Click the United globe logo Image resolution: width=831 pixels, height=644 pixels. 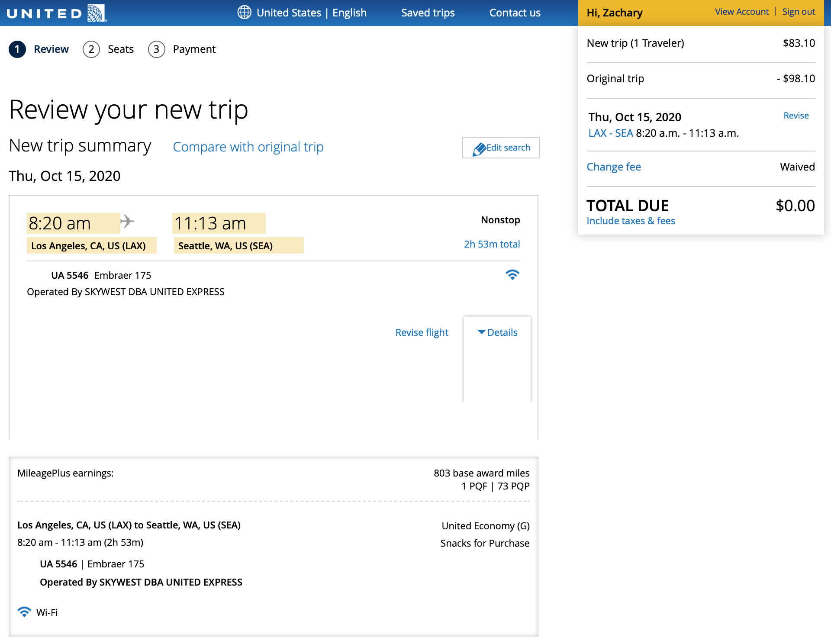pos(97,13)
